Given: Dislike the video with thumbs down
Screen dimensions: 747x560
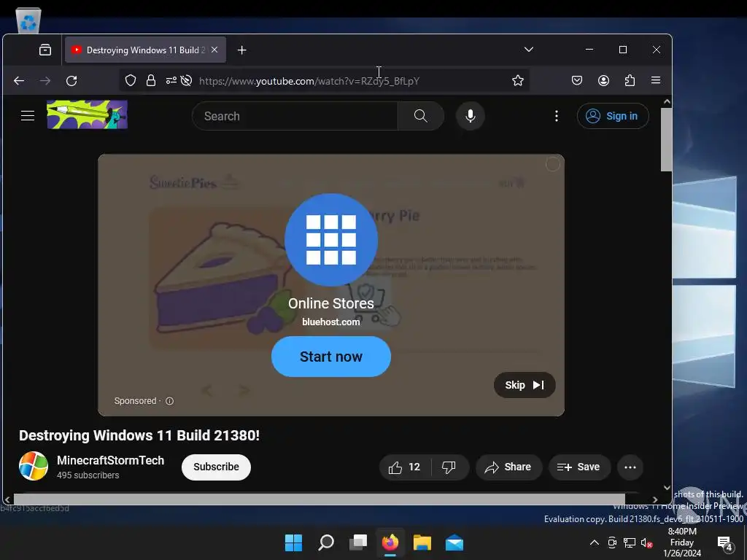Looking at the screenshot, I should click(449, 467).
